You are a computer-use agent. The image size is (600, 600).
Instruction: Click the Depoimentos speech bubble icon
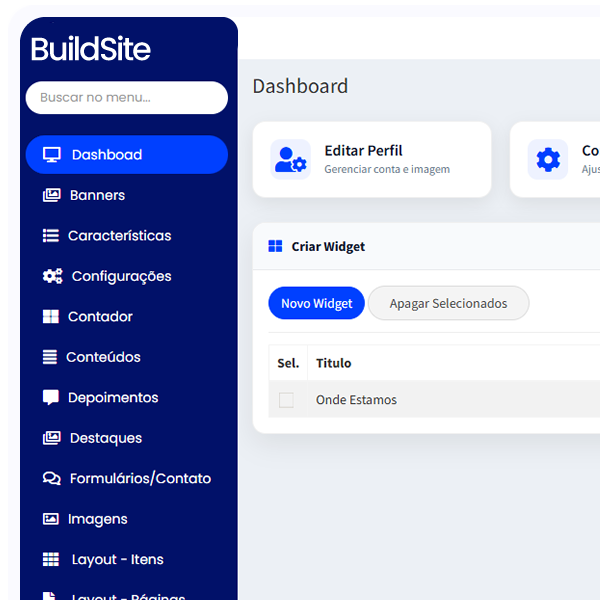point(51,398)
